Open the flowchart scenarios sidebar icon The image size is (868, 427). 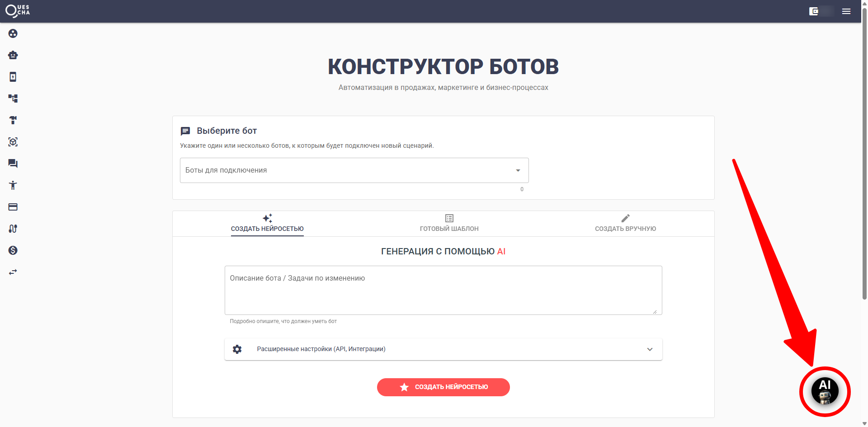tap(13, 98)
